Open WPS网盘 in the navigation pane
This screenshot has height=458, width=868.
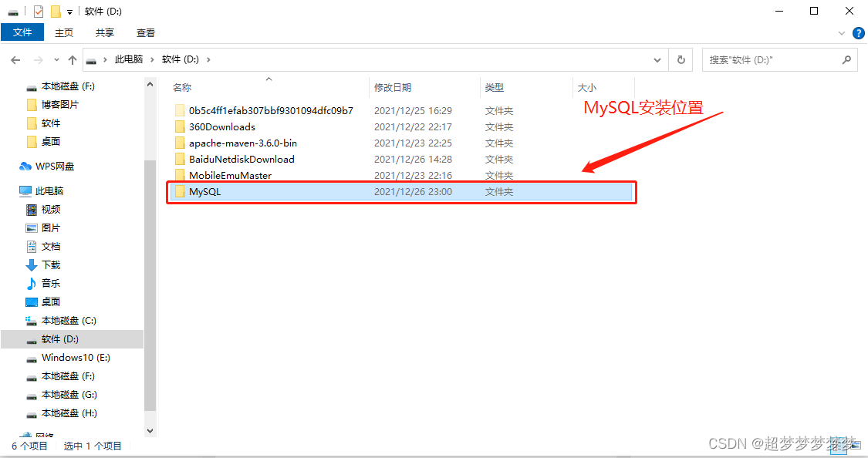[x=54, y=166]
